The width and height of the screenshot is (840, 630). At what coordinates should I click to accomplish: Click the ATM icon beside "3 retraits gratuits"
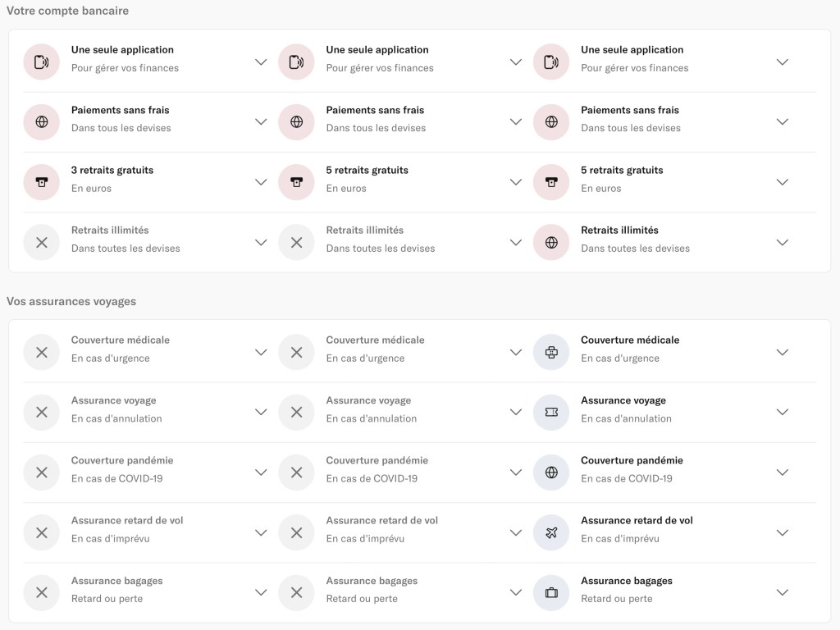(x=42, y=182)
